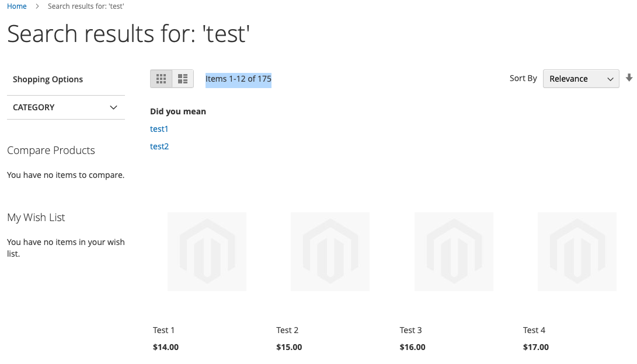This screenshot has width=637, height=364.
Task: Open the Test 4 product page
Action: tap(534, 330)
